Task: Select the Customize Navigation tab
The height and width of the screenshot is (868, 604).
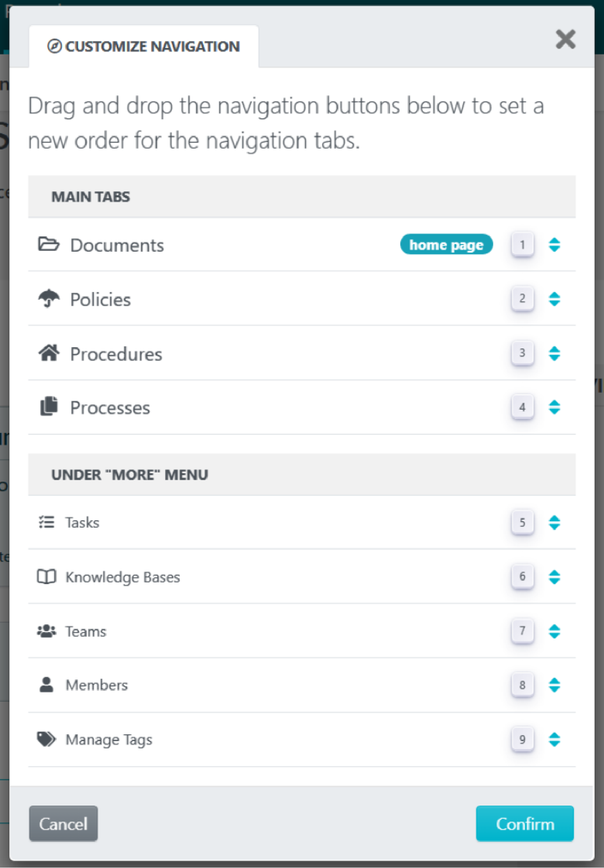Action: coord(144,46)
